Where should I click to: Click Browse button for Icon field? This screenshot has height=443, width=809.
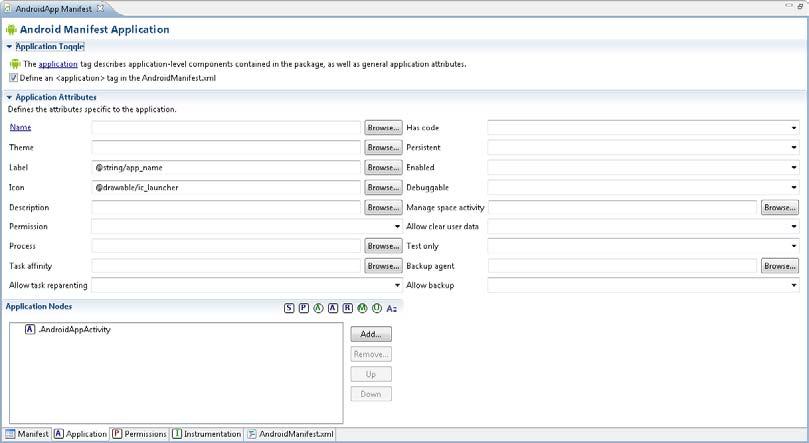[383, 188]
